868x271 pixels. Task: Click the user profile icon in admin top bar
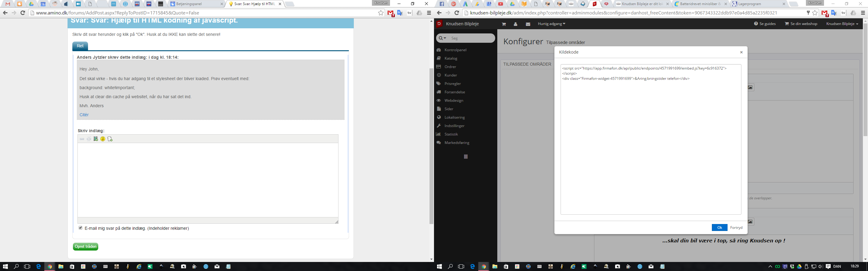coord(516,24)
